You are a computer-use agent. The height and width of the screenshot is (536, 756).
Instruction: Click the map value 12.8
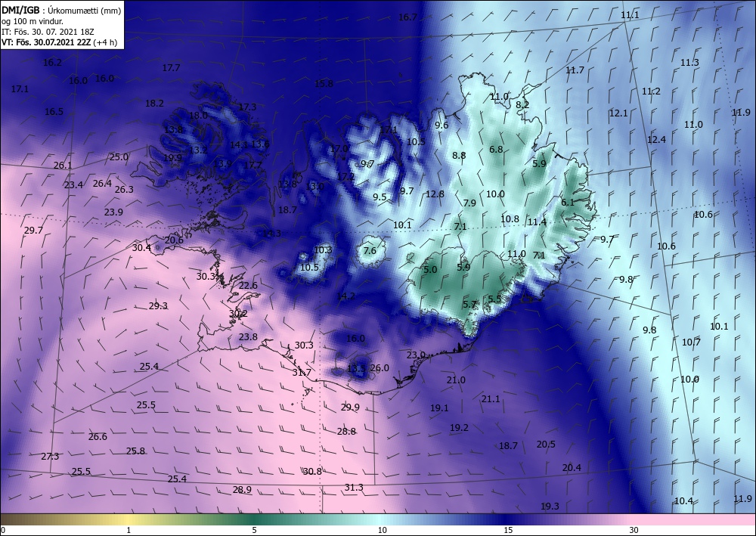(435, 194)
